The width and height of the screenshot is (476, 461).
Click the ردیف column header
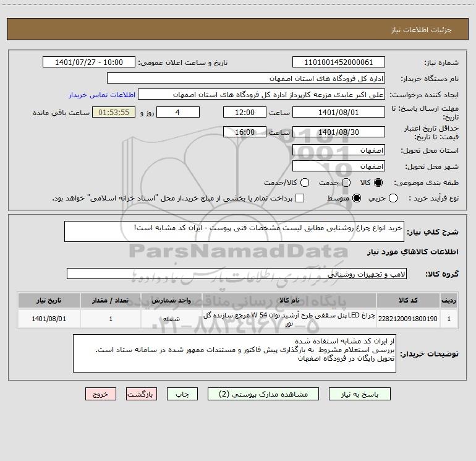point(449,300)
